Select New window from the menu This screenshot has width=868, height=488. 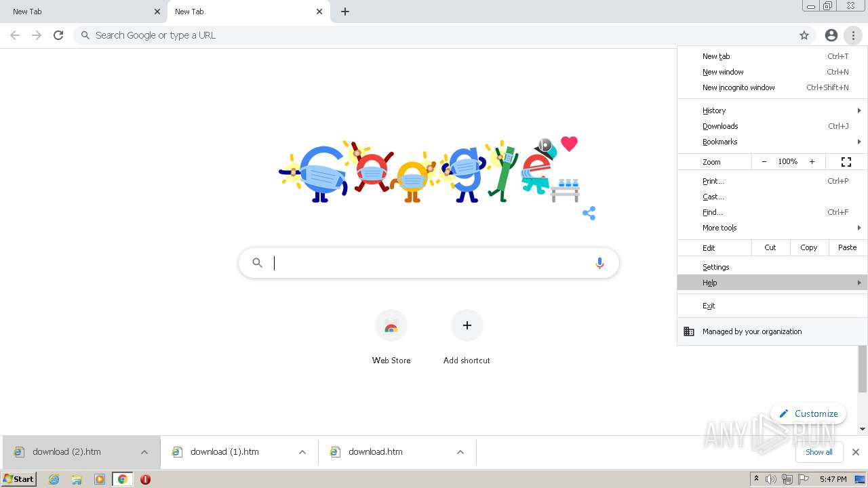tap(772, 72)
